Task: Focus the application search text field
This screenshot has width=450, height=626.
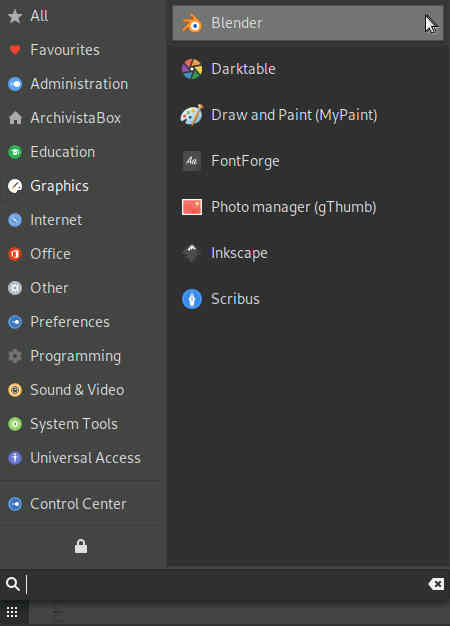Action: click(225, 584)
